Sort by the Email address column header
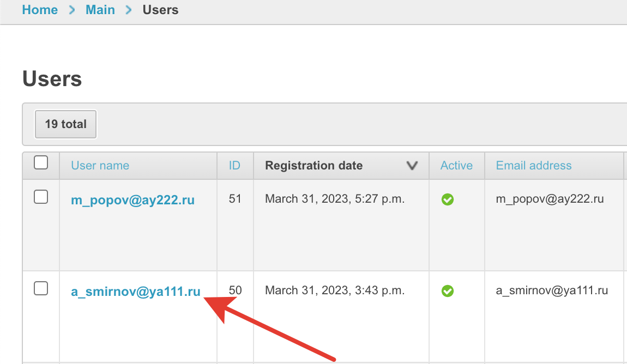 534,166
